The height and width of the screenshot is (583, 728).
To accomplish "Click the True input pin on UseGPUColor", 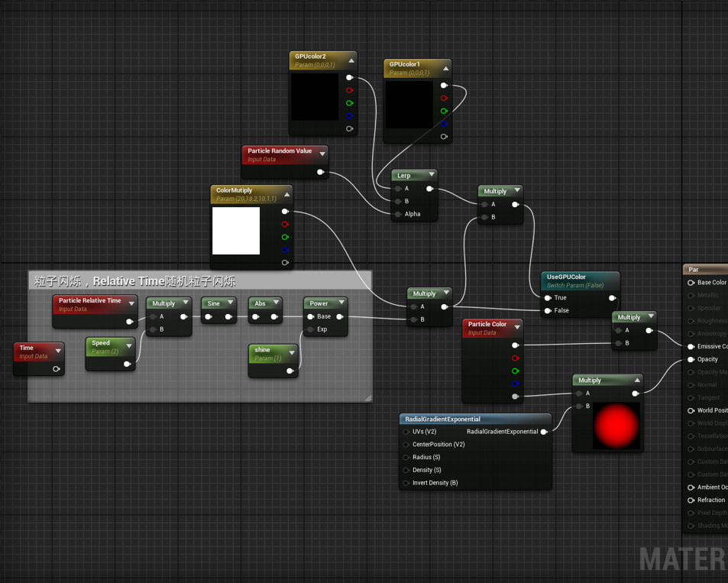I will [548, 298].
